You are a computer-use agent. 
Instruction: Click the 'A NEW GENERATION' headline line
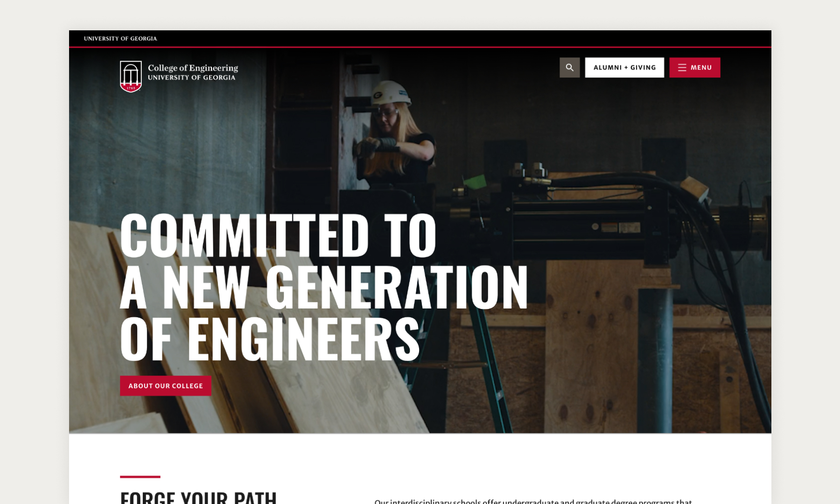tap(324, 287)
